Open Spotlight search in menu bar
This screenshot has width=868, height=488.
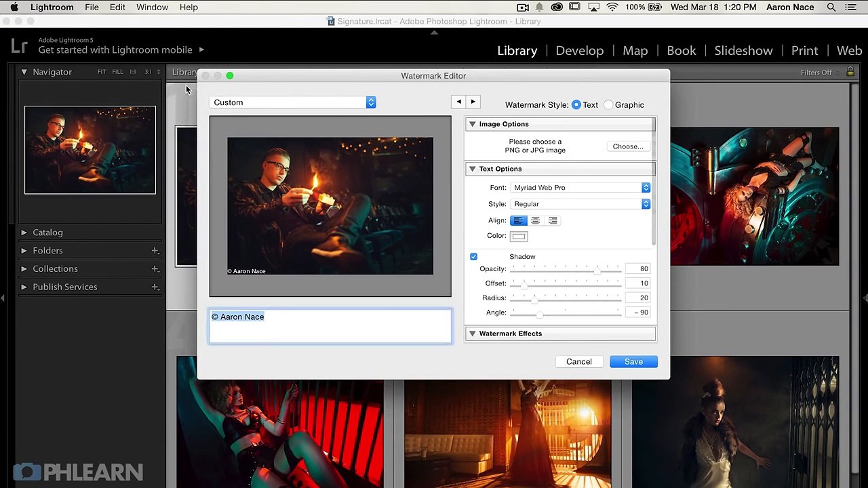(x=831, y=7)
